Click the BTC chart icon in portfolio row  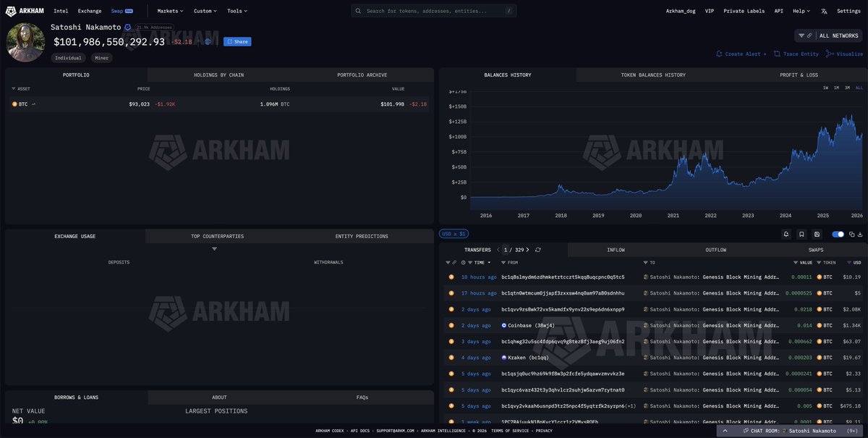point(34,104)
